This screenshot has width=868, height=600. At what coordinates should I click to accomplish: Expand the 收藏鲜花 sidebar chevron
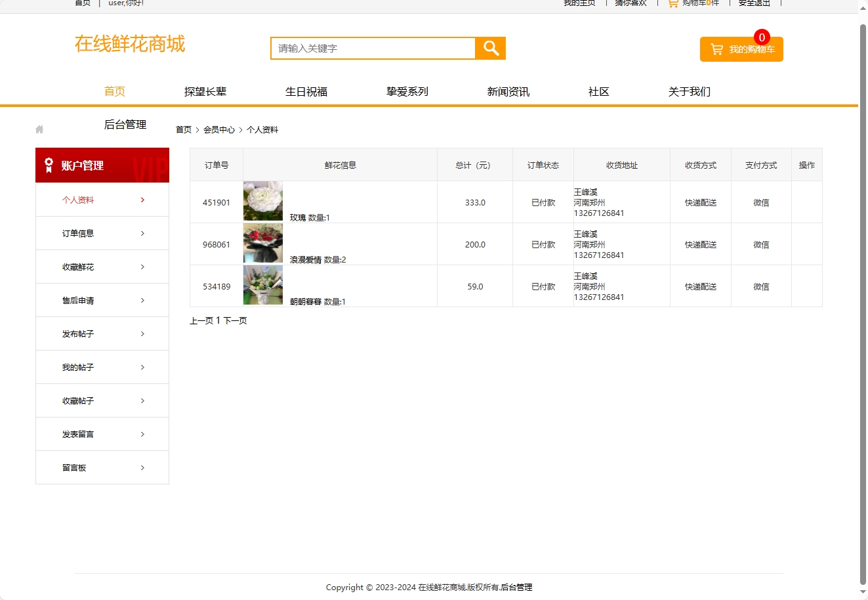pyautogui.click(x=142, y=267)
